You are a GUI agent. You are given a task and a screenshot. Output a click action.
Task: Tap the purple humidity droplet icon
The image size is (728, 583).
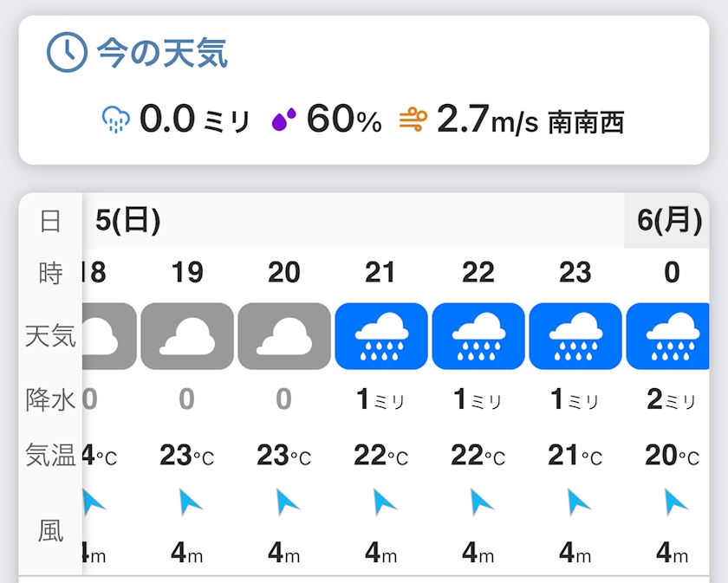(x=283, y=120)
